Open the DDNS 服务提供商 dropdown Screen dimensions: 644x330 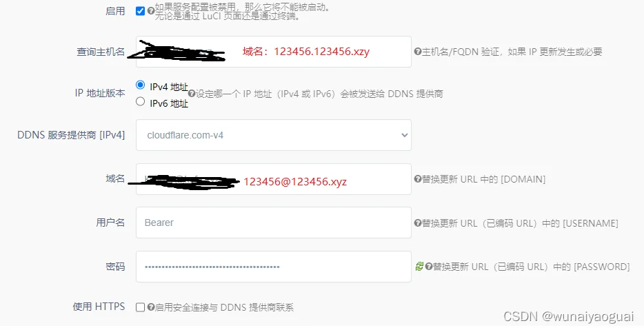pyautogui.click(x=274, y=135)
